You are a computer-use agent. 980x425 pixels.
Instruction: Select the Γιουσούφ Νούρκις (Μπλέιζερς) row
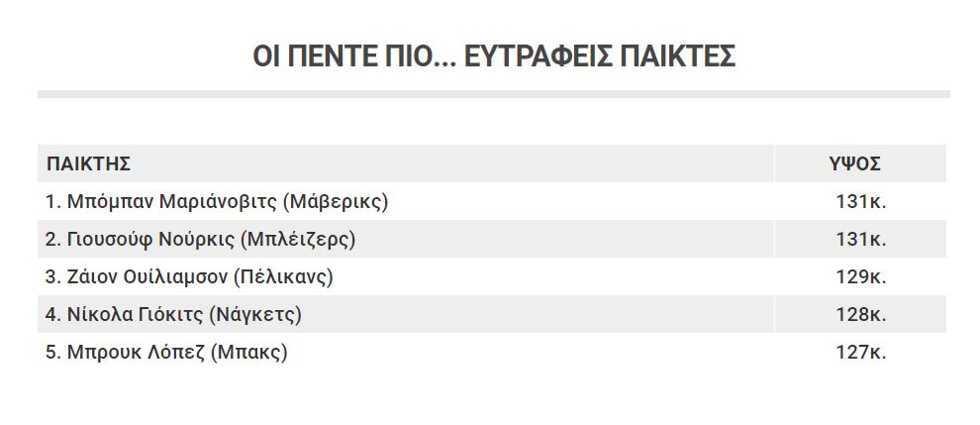pos(492,239)
